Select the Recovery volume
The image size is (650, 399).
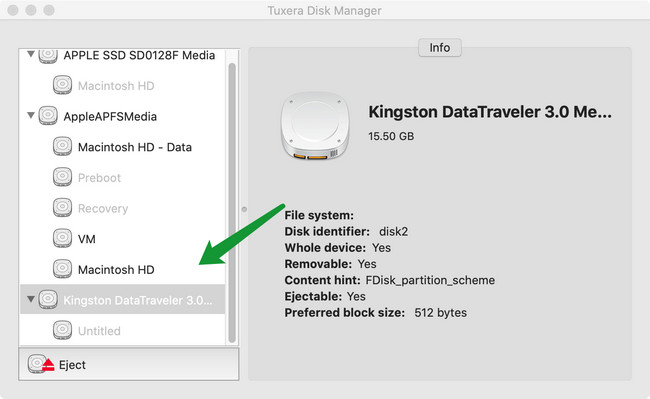click(x=123, y=208)
